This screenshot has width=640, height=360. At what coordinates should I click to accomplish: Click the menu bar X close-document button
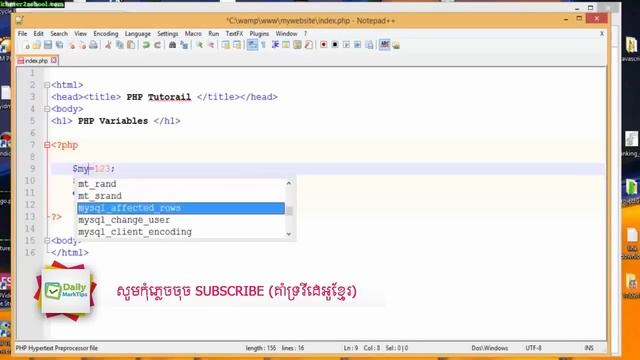pyautogui.click(x=602, y=33)
